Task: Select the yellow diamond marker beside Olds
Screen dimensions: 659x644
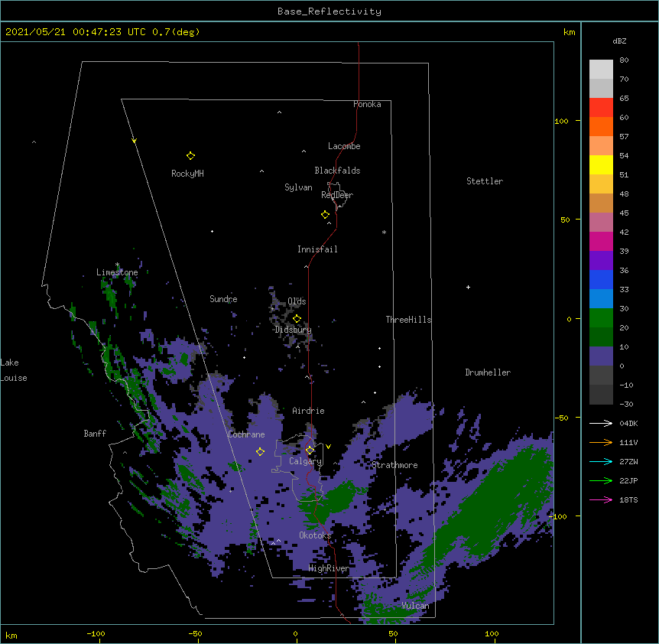Action: (297, 319)
